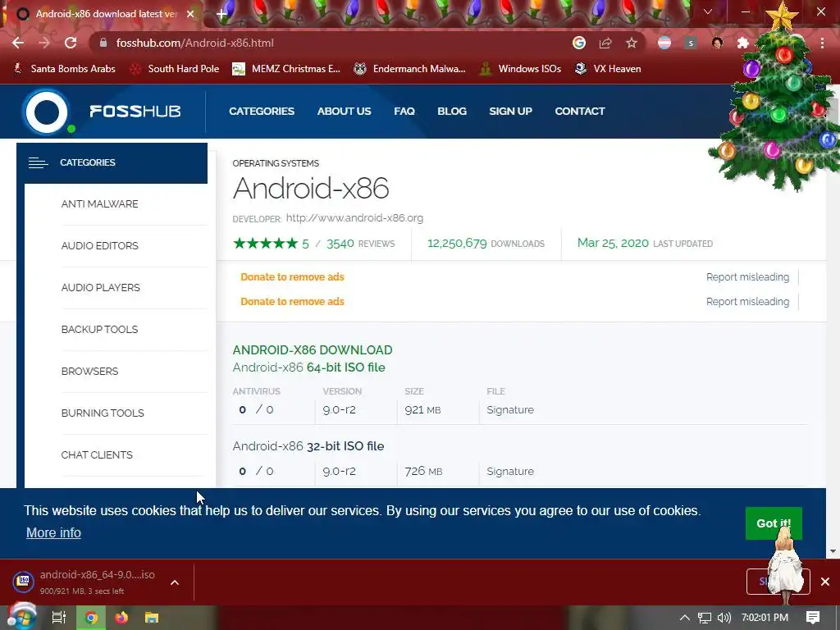Select BURNING TOOLS category
This screenshot has height=630, width=840.
pyautogui.click(x=103, y=413)
